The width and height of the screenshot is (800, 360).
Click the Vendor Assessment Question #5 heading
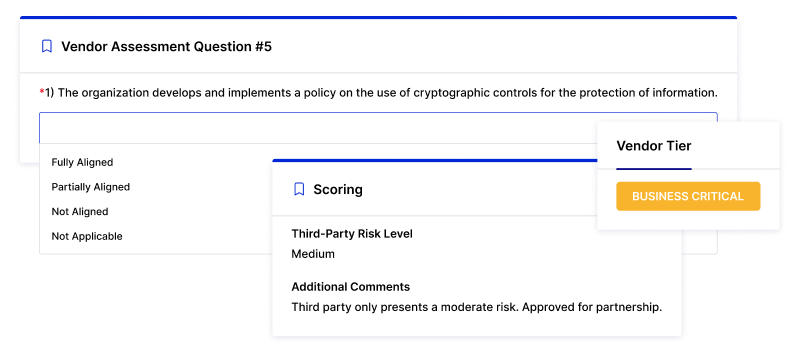point(166,47)
